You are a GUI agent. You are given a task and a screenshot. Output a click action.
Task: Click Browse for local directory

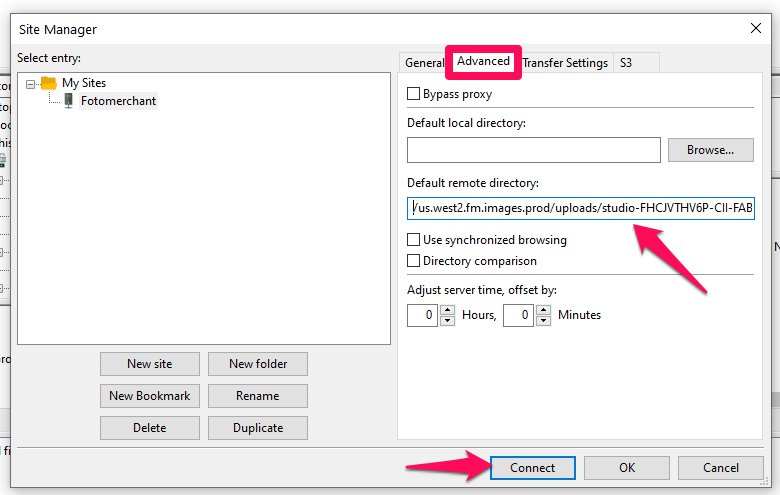[x=710, y=150]
